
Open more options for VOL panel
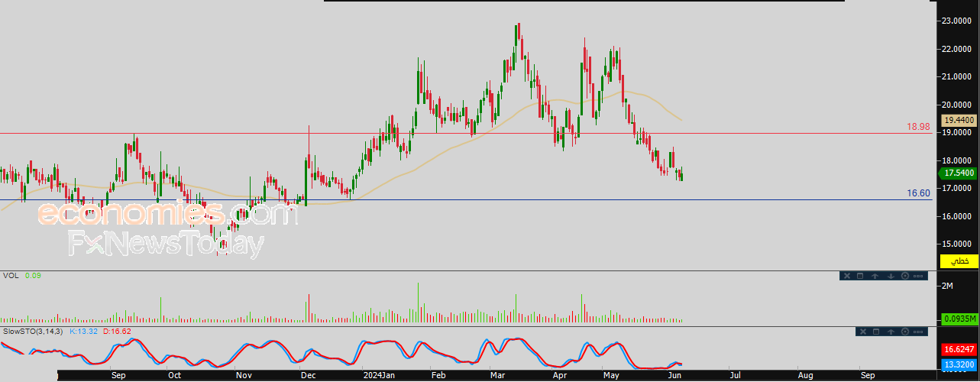tap(918, 276)
